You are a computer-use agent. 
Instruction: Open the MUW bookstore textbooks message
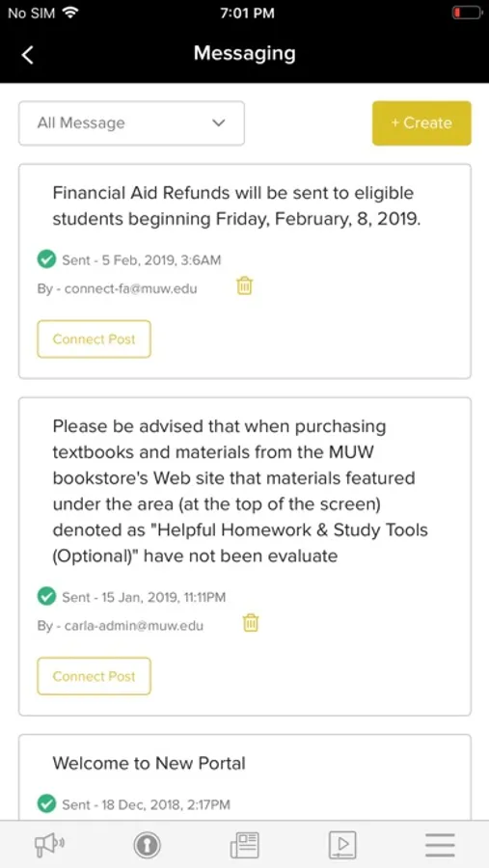pyautogui.click(x=240, y=491)
